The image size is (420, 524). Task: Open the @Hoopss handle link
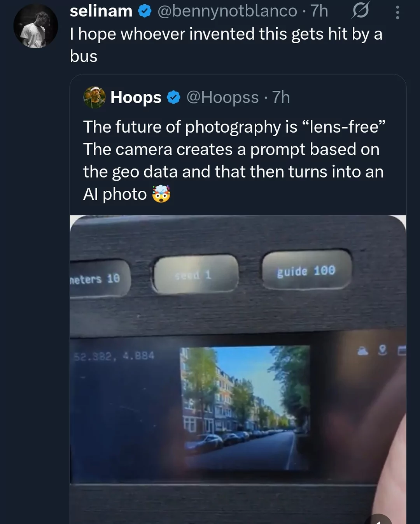[222, 97]
